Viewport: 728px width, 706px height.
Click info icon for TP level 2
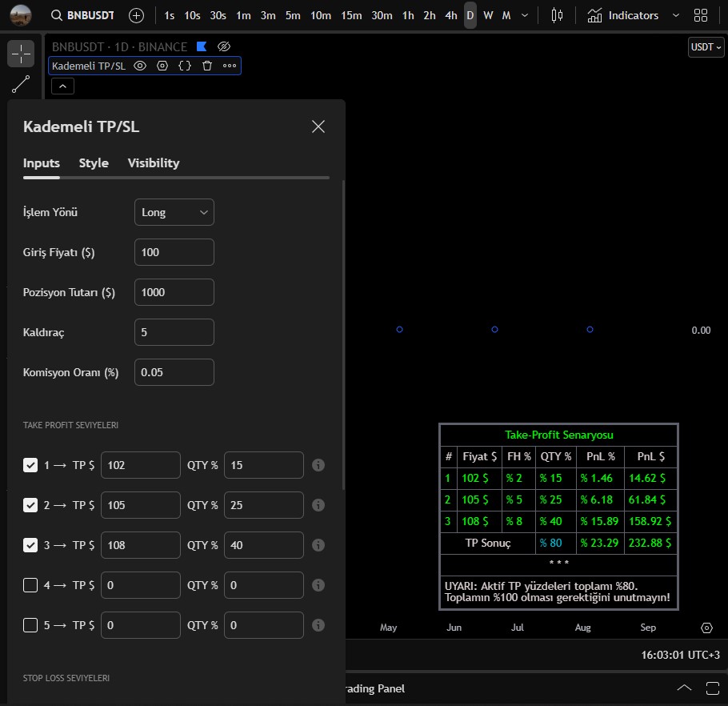click(x=318, y=505)
